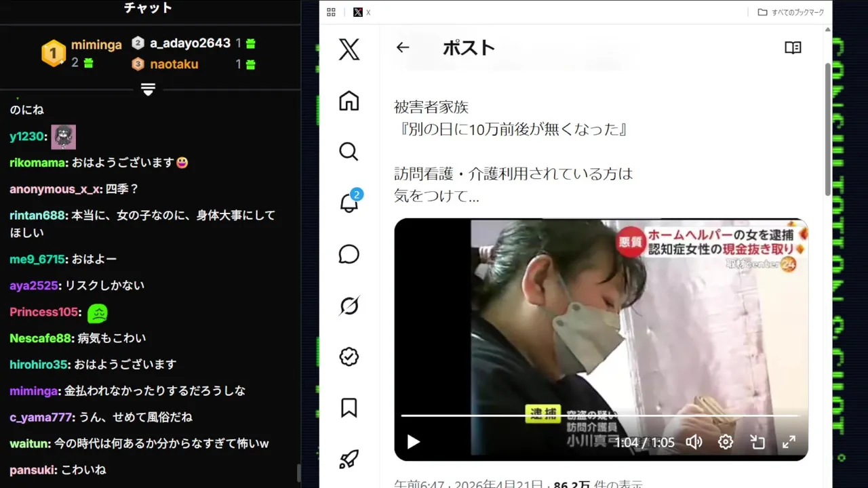
Task: Play the embedded news video
Action: click(413, 442)
